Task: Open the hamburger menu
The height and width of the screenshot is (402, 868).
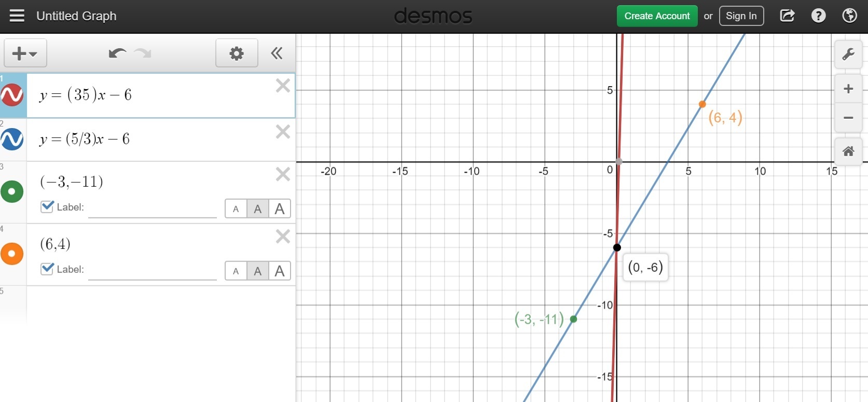Action: pos(17,16)
